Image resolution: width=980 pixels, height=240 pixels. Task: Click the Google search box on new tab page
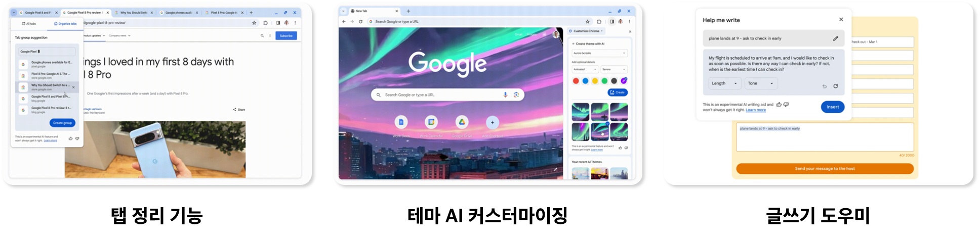(x=447, y=94)
